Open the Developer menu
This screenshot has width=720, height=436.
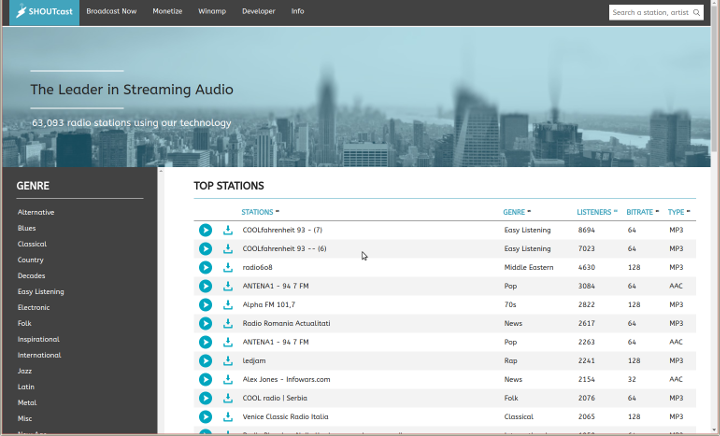259,11
